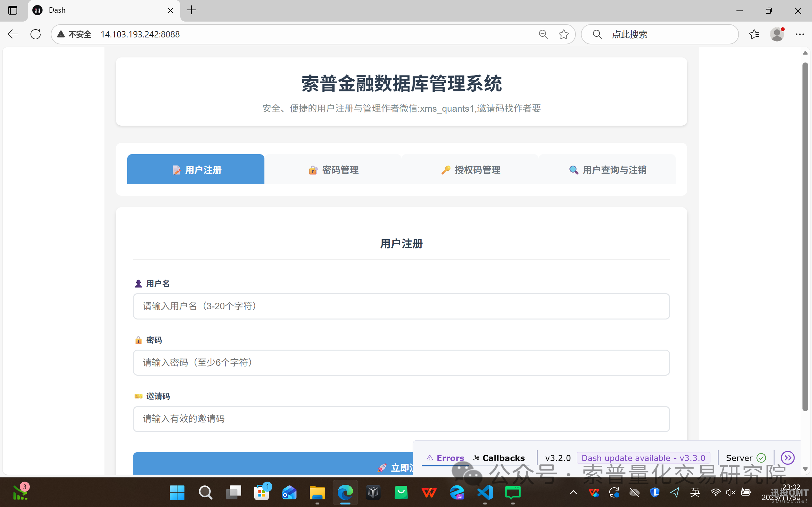Click the page vertical scrollbar

pyautogui.click(x=805, y=235)
